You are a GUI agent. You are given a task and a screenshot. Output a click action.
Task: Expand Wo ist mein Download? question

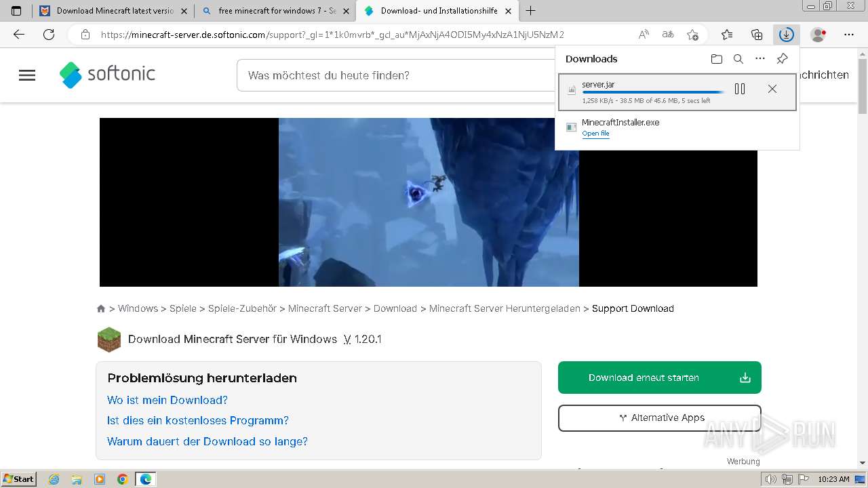point(167,400)
